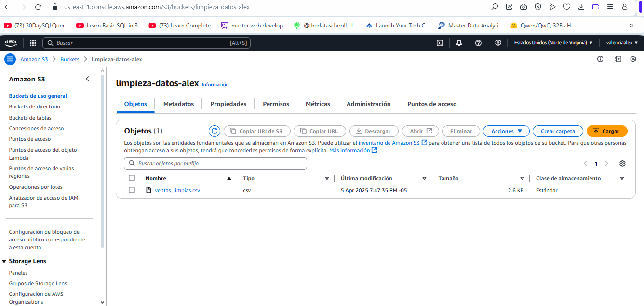Click the browser reload icon
644x306 pixels.
pos(39,7)
